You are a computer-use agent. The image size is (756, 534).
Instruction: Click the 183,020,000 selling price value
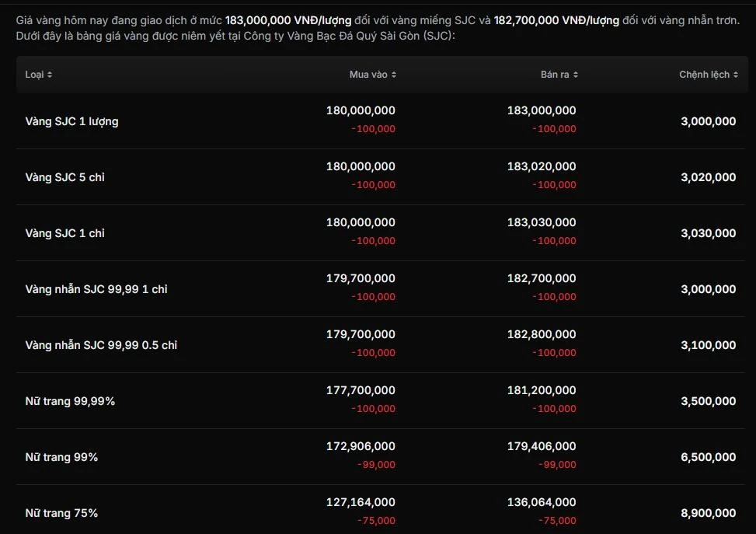pyautogui.click(x=542, y=166)
